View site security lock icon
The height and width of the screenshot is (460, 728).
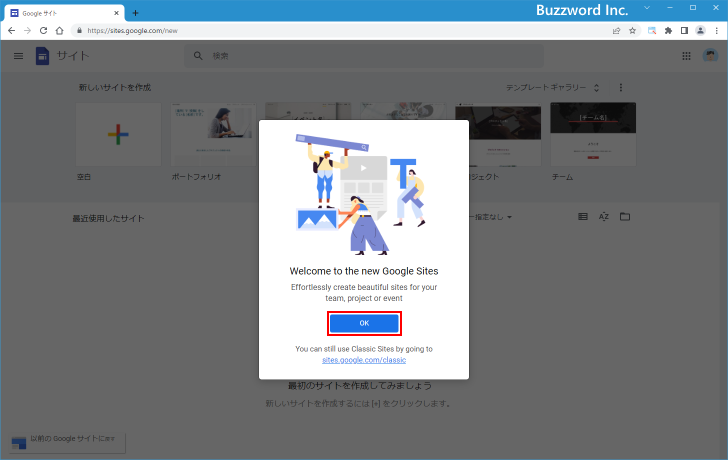pos(79,31)
